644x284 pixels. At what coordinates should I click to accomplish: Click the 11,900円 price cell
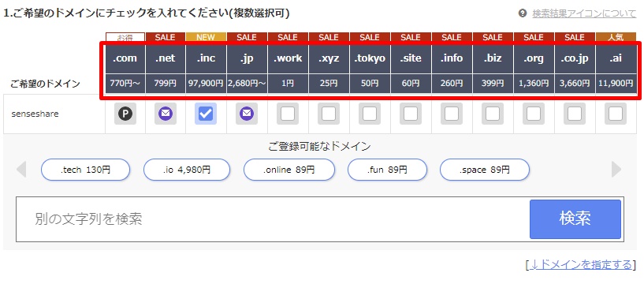(x=616, y=84)
